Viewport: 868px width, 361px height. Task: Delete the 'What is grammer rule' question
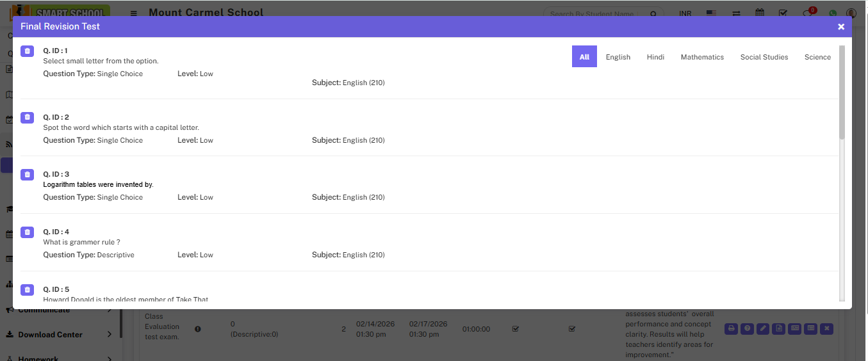[x=27, y=232]
